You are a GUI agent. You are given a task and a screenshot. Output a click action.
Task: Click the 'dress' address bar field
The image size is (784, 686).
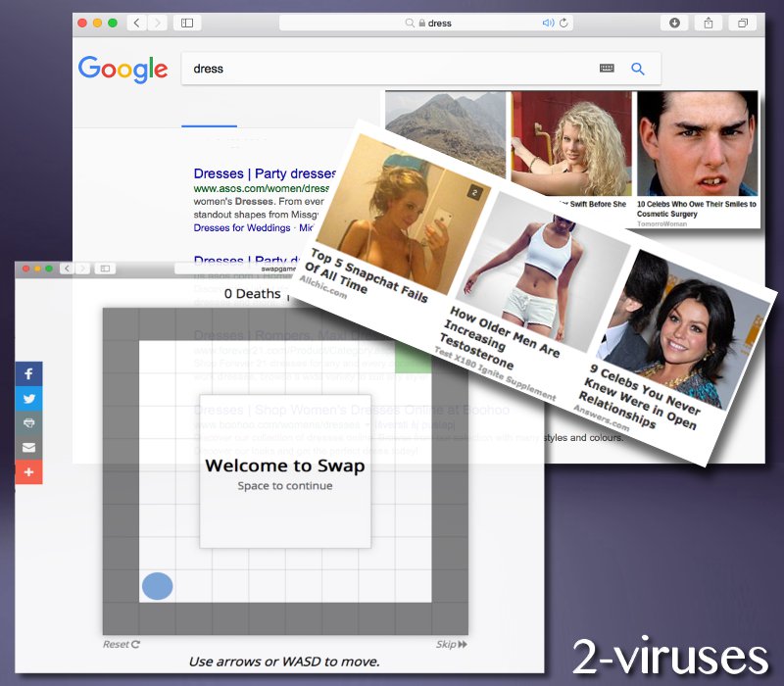pyautogui.click(x=441, y=23)
